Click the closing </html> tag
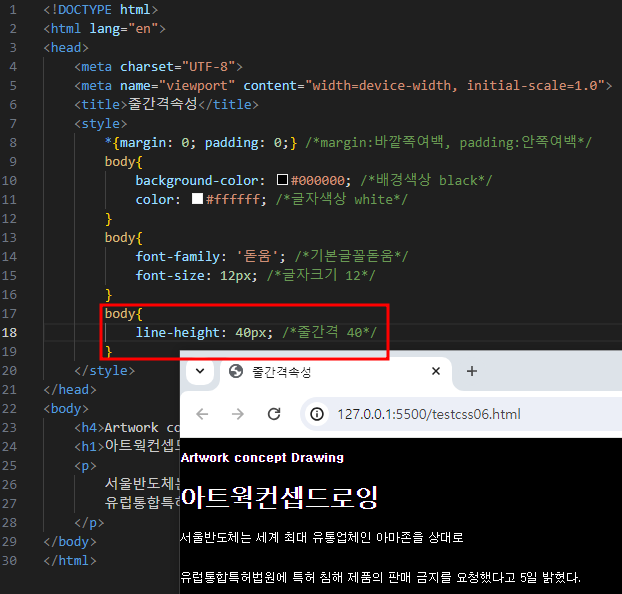 tap(70, 561)
